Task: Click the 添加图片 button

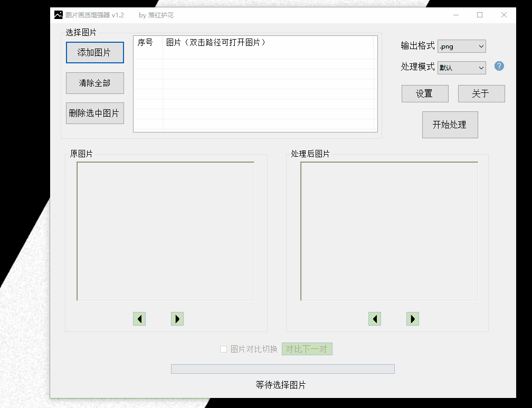Action: tap(94, 52)
